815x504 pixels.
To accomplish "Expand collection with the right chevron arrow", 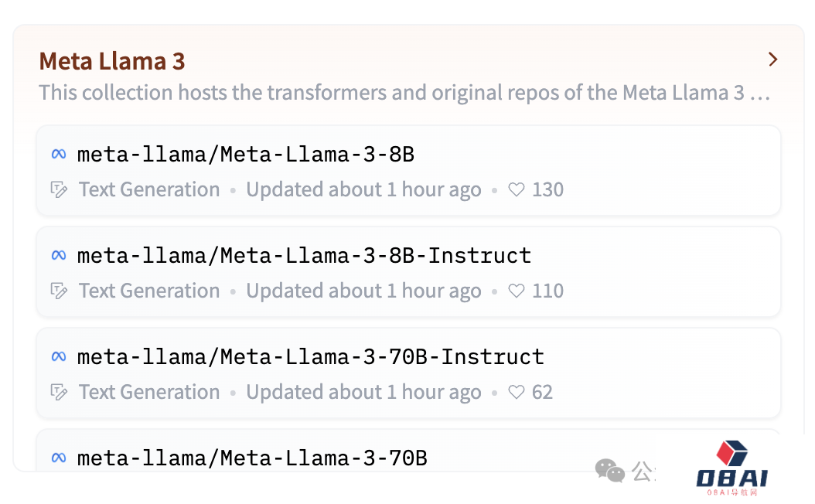I will pos(772,60).
